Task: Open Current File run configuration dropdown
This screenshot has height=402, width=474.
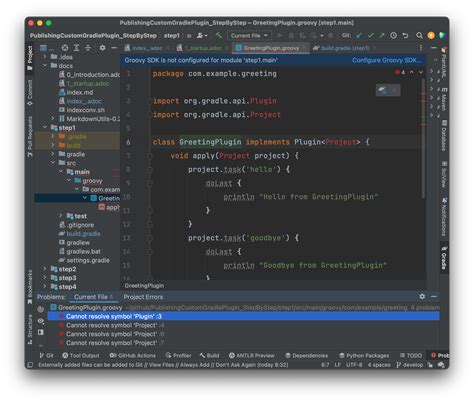Action: point(249,35)
